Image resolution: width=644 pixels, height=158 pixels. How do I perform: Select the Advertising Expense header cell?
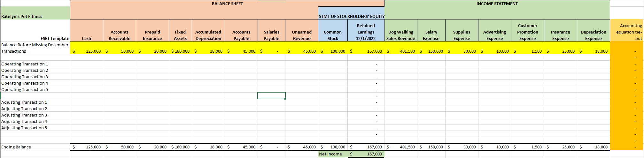tap(495, 30)
